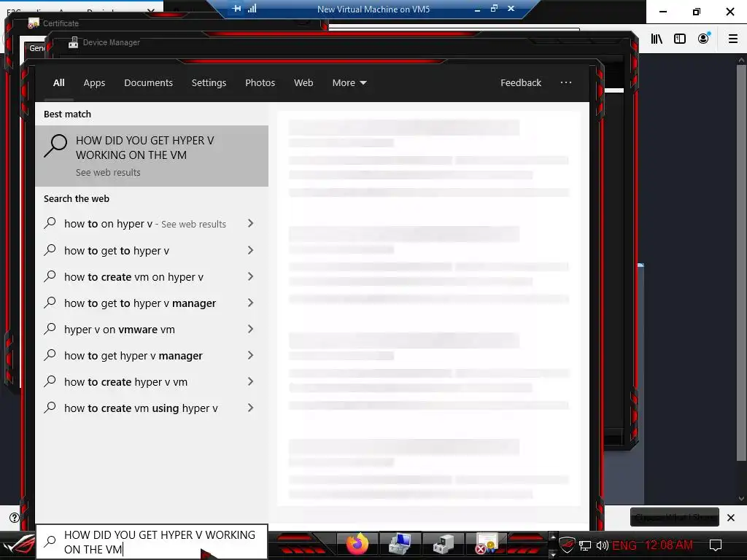747x560 pixels.
Task: Click the signal strength icon in connection bar
Action: pos(252,9)
